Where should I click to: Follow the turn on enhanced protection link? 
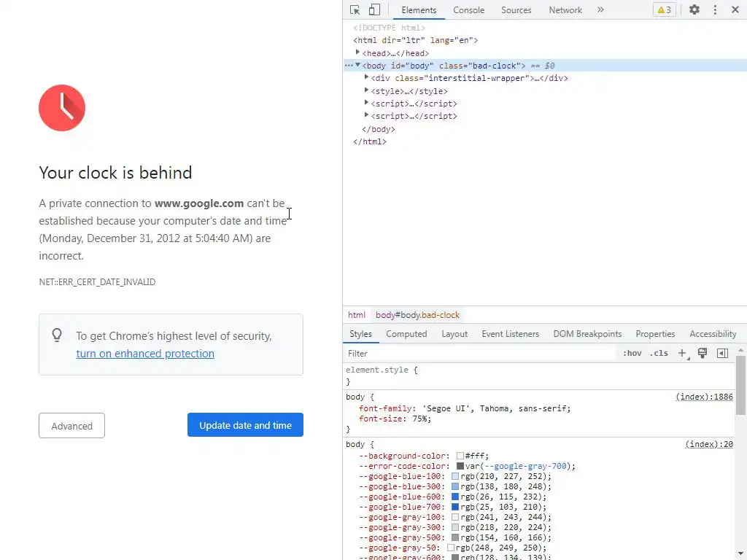tap(145, 354)
